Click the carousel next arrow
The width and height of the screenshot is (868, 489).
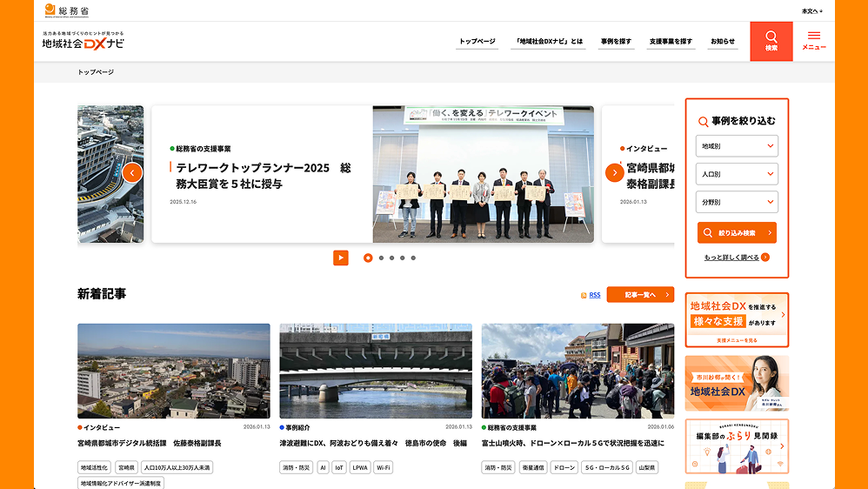point(614,172)
